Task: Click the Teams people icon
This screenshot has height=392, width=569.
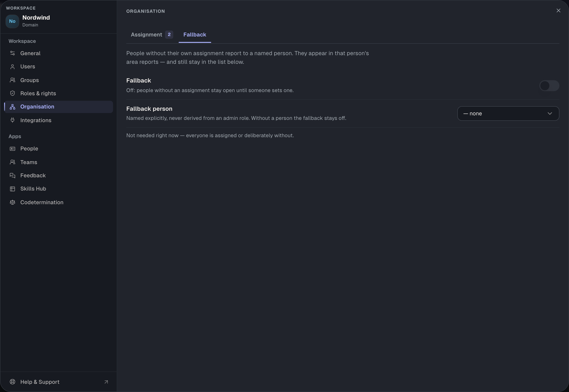Action: [x=13, y=162]
